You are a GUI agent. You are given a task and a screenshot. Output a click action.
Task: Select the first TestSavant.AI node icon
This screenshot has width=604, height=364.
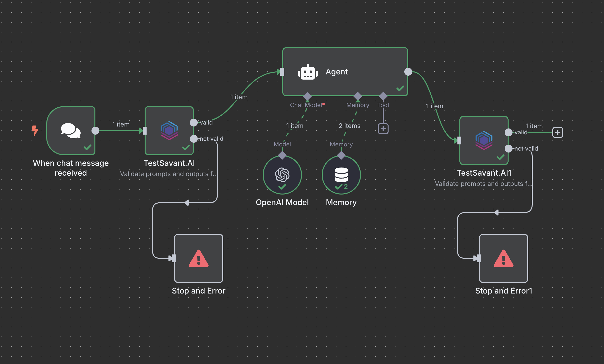click(x=169, y=130)
